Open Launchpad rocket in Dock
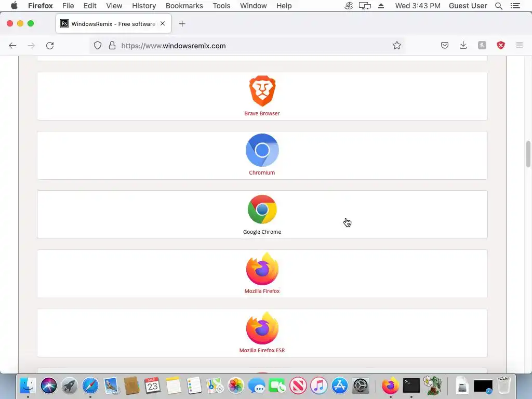The image size is (532, 399). tap(70, 386)
